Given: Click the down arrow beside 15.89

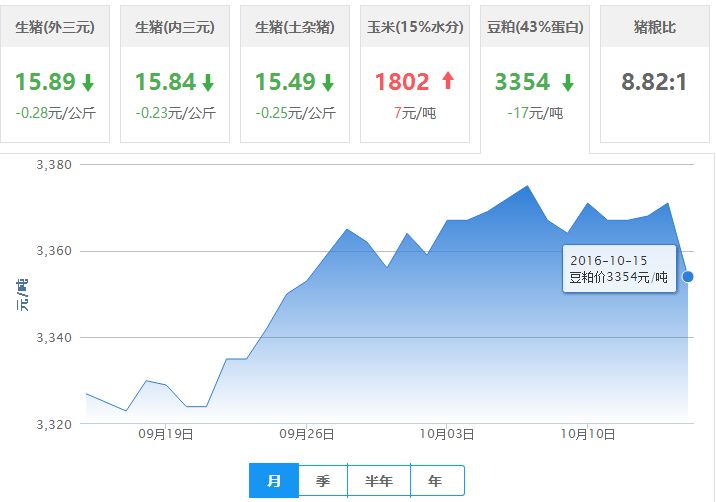Looking at the screenshot, I should click(88, 83).
